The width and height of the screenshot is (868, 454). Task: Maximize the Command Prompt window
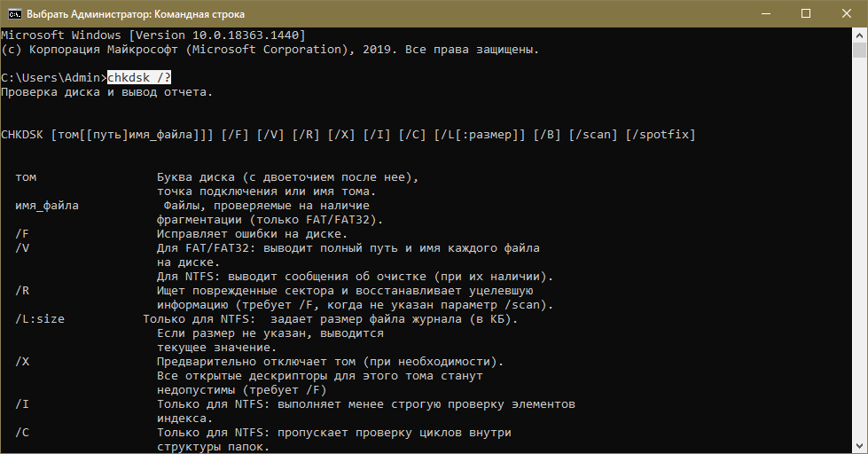(805, 13)
